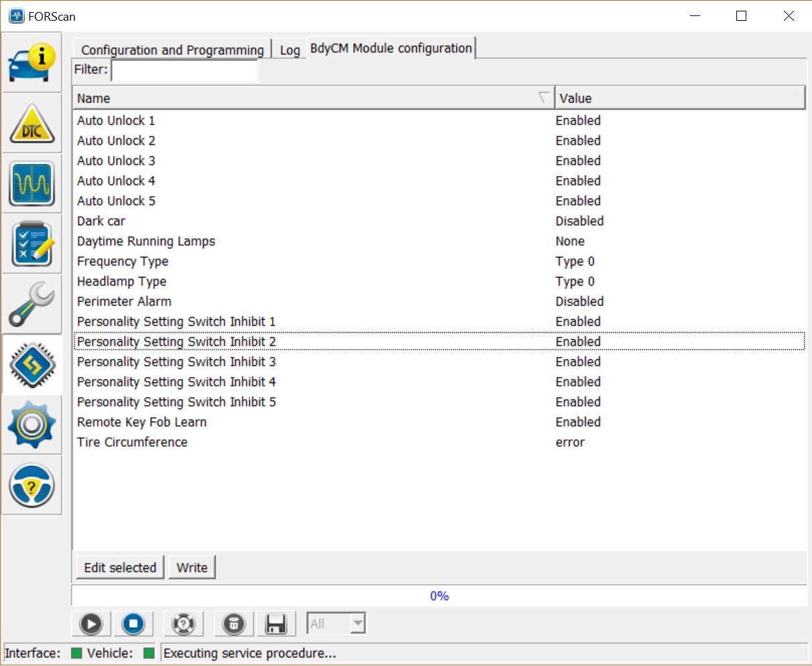Select the Frequency Type row
The width and height of the screenshot is (812, 666).
coord(439,261)
